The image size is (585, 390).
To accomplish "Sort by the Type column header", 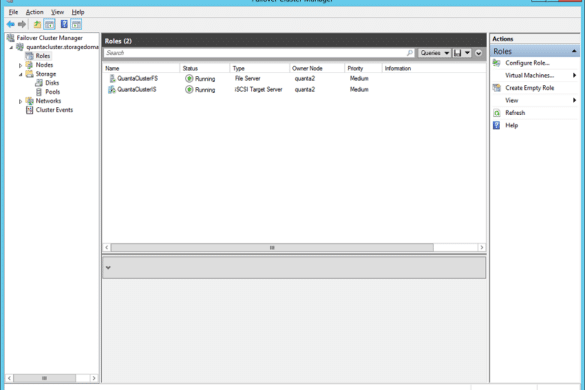I will 260,68.
